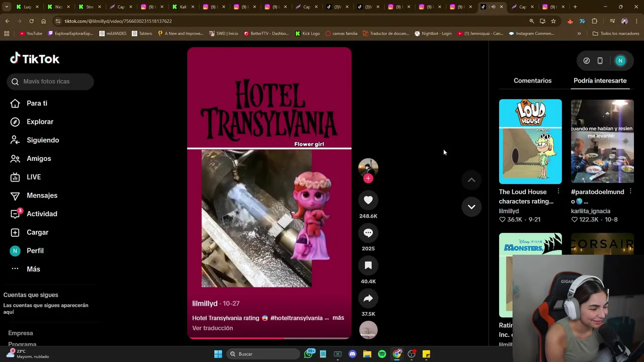This screenshot has height=362, width=644.
Task: Click Ver traducción under the caption
Action: tap(212, 328)
